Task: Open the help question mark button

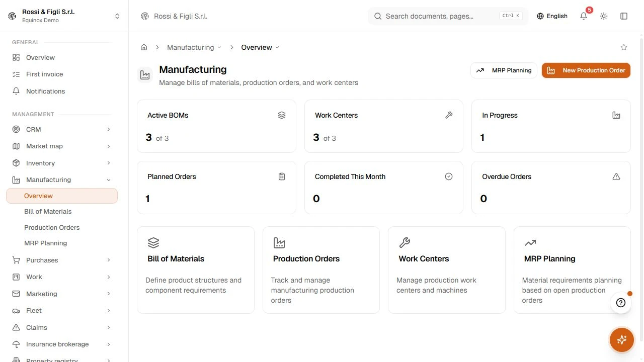Action: (x=621, y=303)
